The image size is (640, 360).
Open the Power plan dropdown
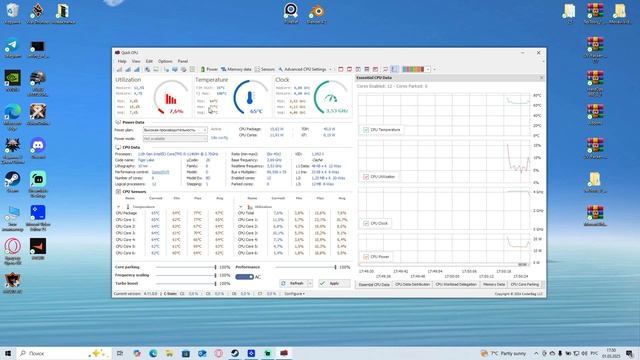175,130
